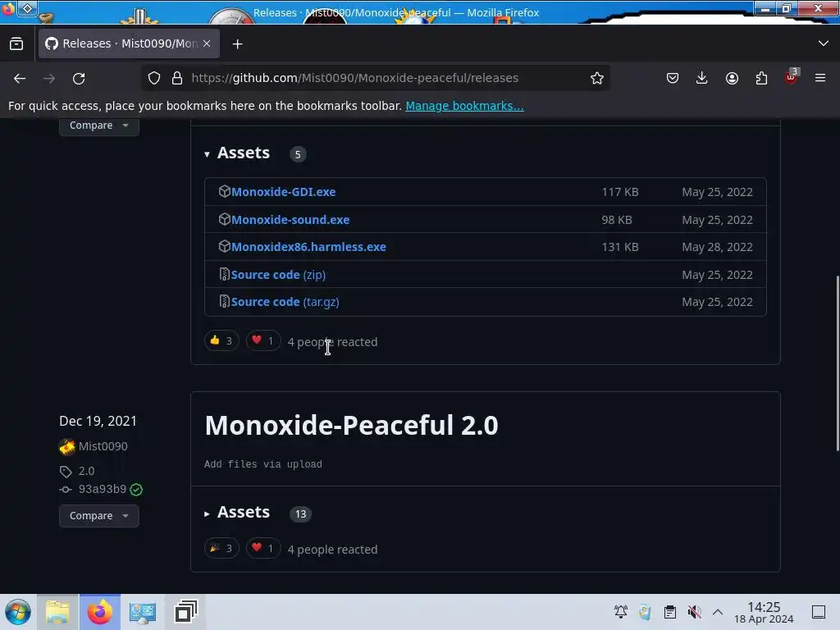Open the clock showing 14:25
840x630 pixels.
coord(764,612)
